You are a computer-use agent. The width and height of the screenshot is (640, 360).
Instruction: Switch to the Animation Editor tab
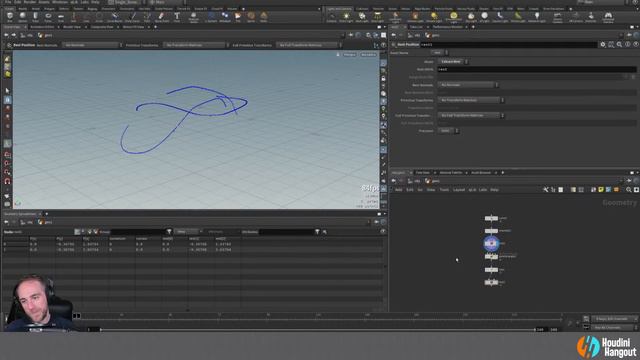[42, 27]
